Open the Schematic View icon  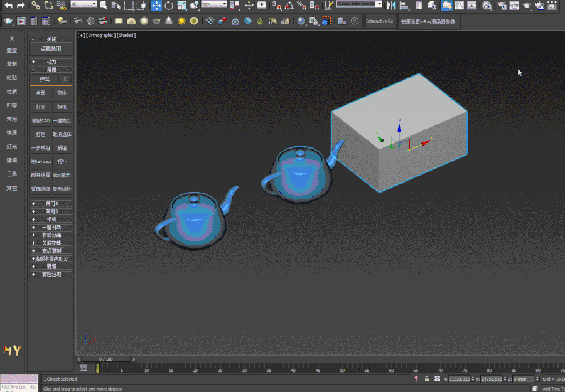(x=471, y=5)
